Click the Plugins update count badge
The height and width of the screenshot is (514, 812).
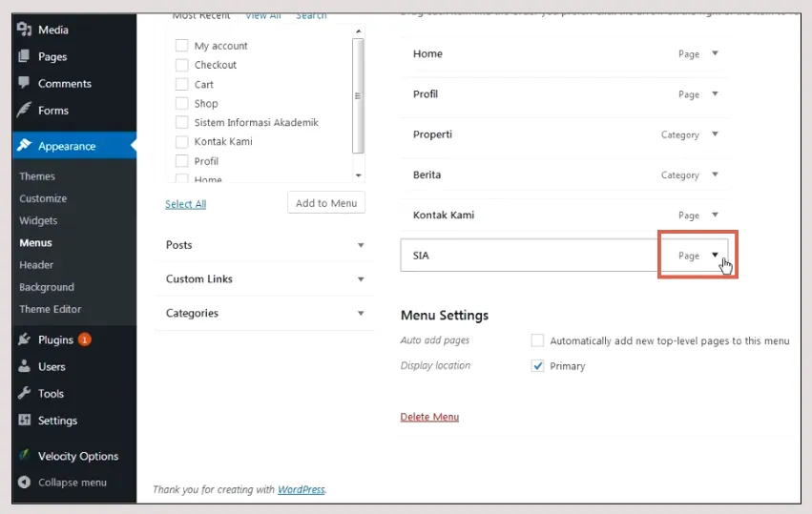(x=84, y=339)
